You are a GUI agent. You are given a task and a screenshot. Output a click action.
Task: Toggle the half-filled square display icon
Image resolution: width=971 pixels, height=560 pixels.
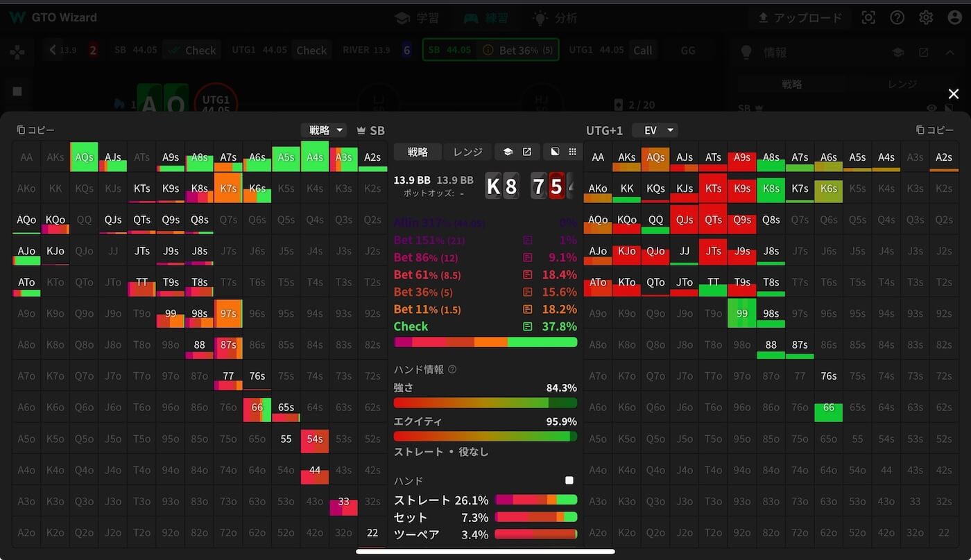point(554,152)
